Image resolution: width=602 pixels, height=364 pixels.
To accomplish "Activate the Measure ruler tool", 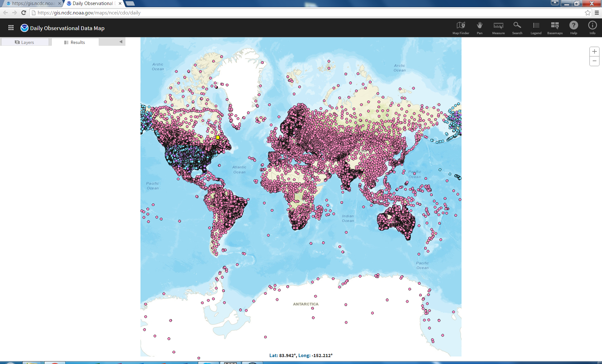I will click(498, 27).
